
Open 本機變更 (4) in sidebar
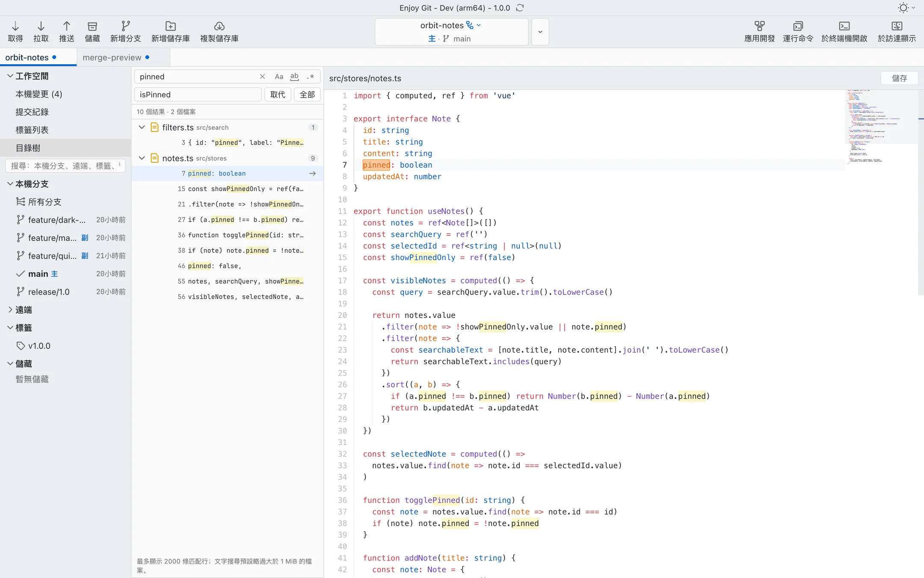65,94
